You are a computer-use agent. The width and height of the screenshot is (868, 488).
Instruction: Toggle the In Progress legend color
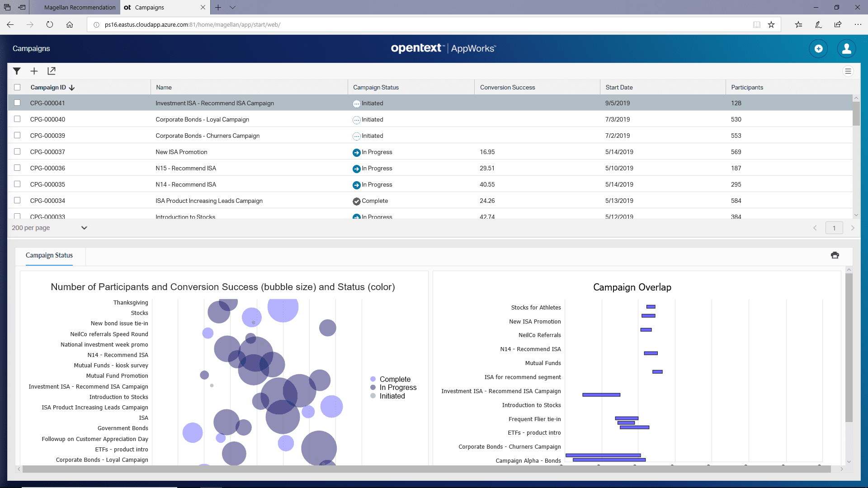(x=373, y=387)
